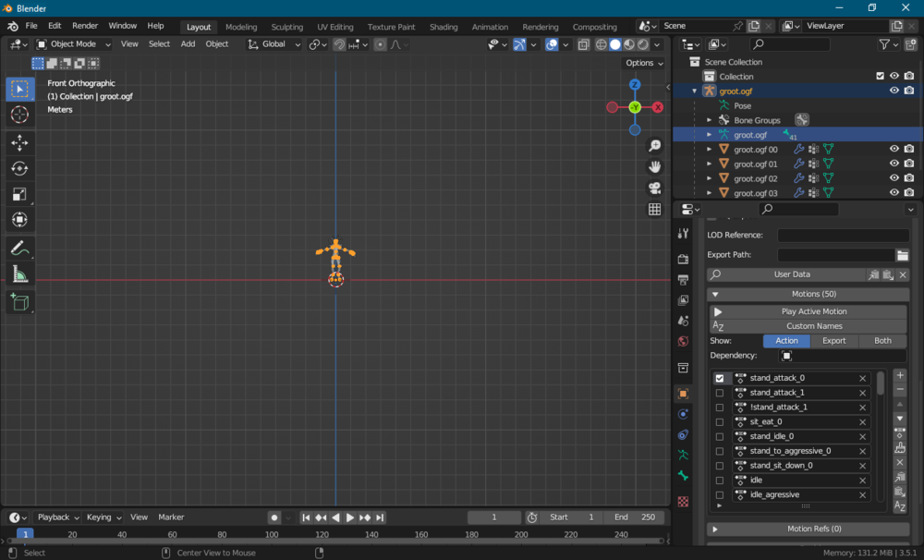Click the Add Cube tool

(x=19, y=301)
